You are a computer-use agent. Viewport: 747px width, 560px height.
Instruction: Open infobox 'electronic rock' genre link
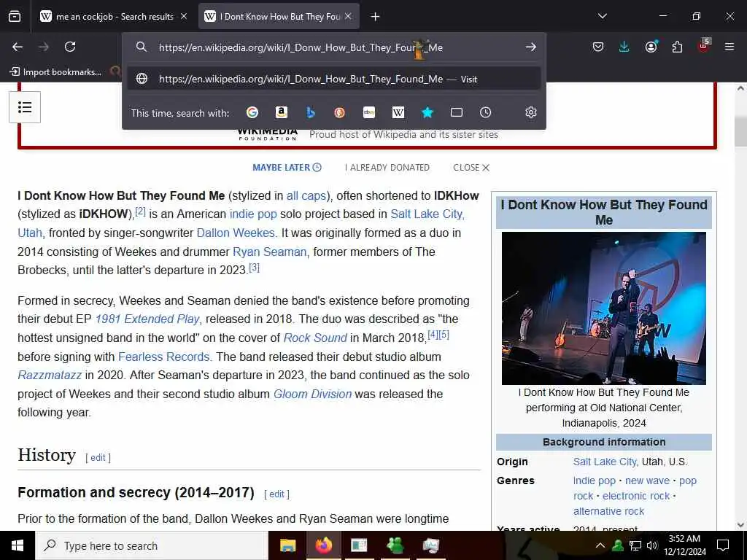coord(636,496)
